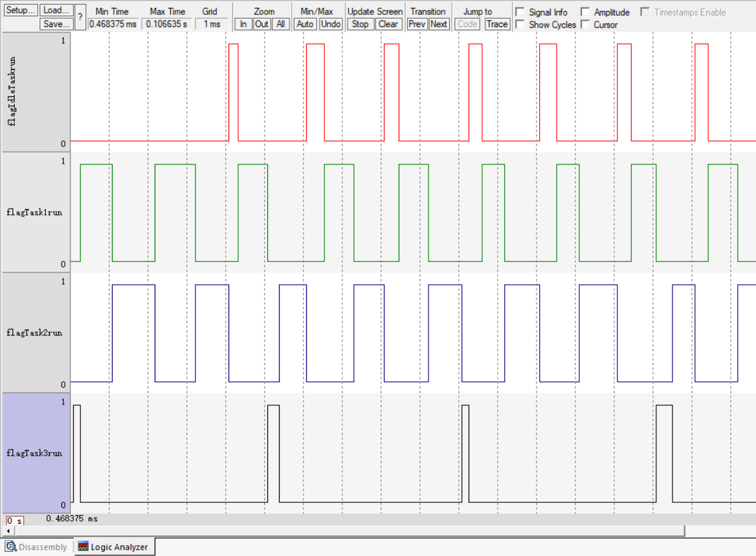The image size is (756, 556).
Task: Undo the Min/Max change
Action: tap(331, 24)
